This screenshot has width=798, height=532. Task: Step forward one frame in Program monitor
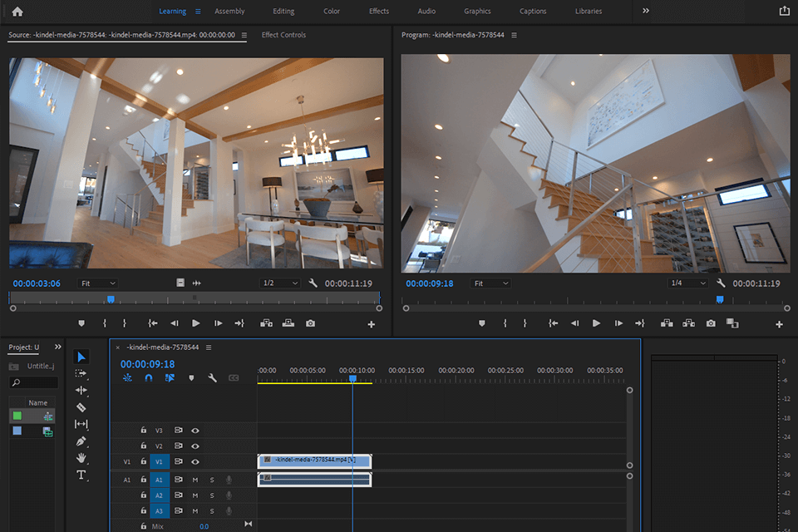pyautogui.click(x=618, y=323)
